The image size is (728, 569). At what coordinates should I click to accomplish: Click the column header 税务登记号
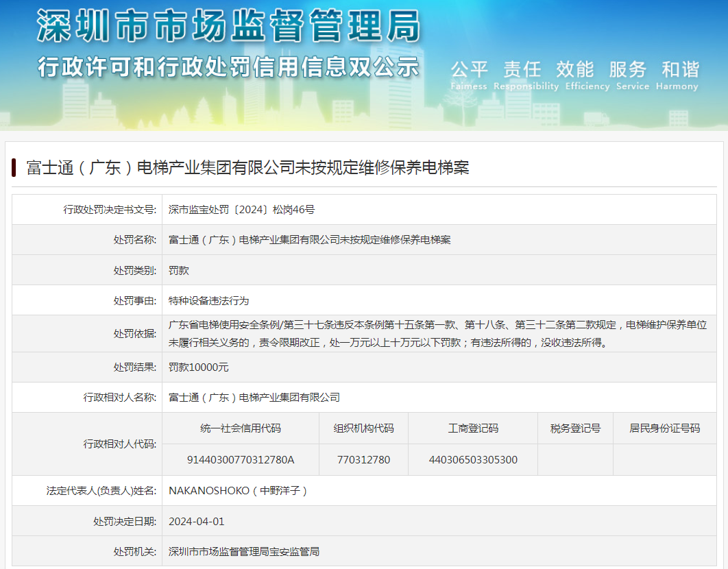575,428
